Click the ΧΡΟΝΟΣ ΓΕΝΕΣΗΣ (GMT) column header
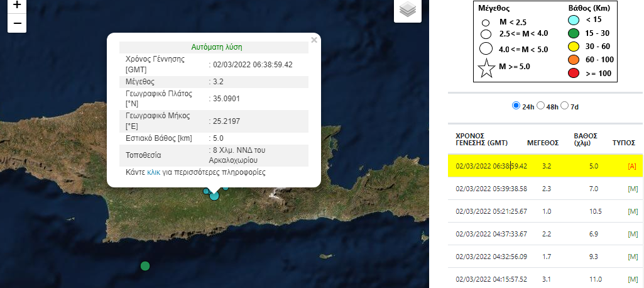 [x=481, y=139]
